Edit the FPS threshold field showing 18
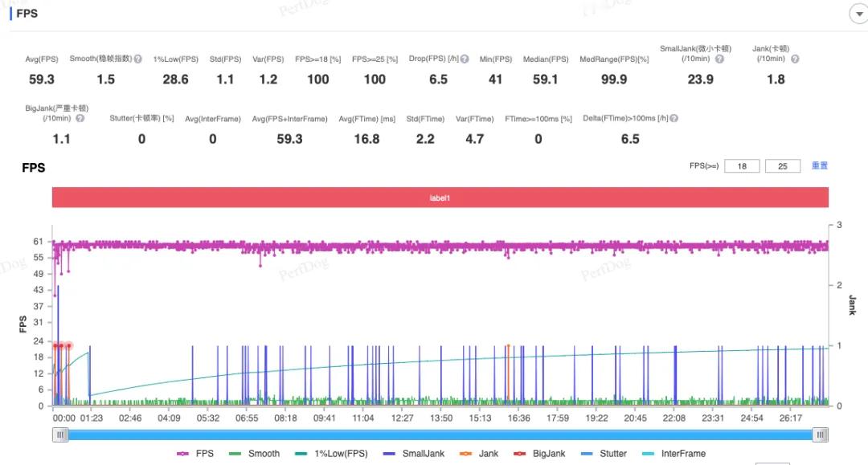The width and height of the screenshot is (868, 465). (742, 166)
